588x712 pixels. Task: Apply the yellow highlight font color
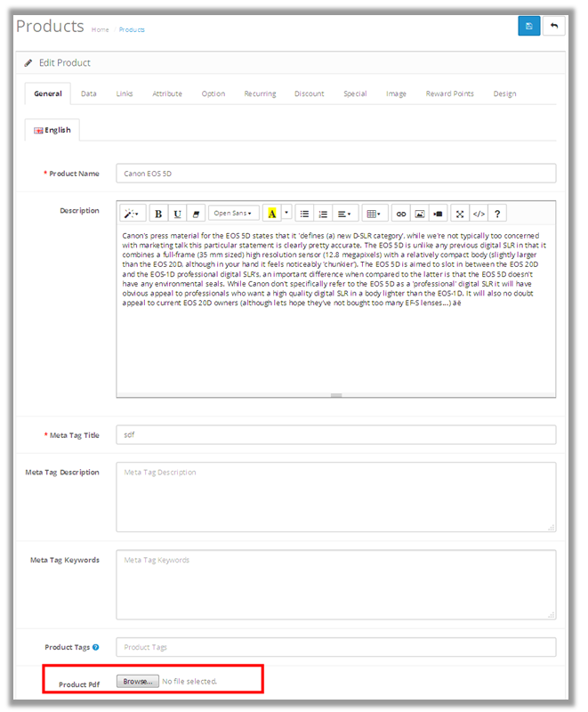coord(272,214)
